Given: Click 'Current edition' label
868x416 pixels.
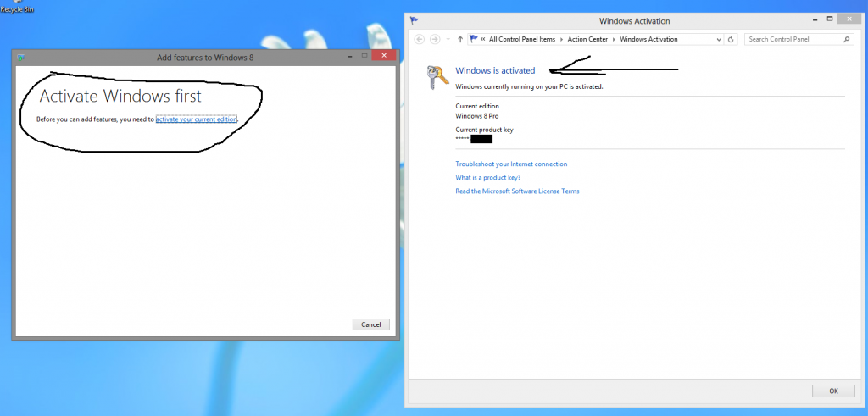Looking at the screenshot, I should click(x=476, y=106).
